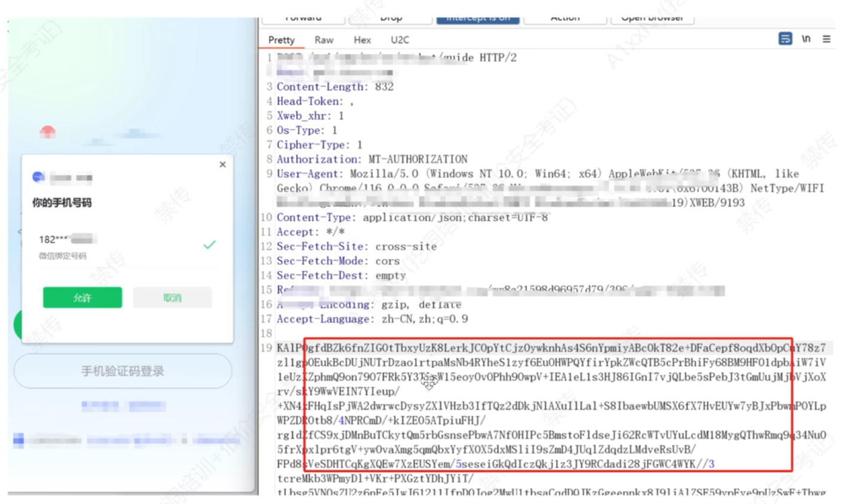Image resolution: width=854 pixels, height=504 pixels.
Task: Click the green 允许 (Allow) button
Action: point(83,298)
